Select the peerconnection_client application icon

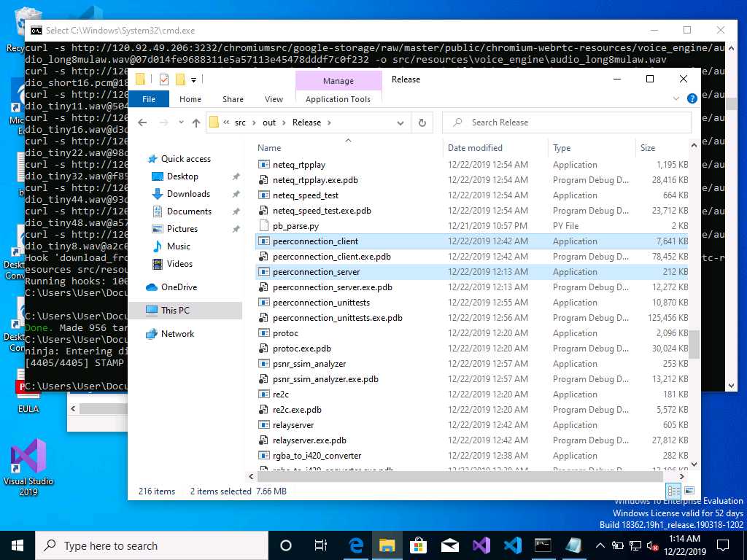click(x=263, y=241)
